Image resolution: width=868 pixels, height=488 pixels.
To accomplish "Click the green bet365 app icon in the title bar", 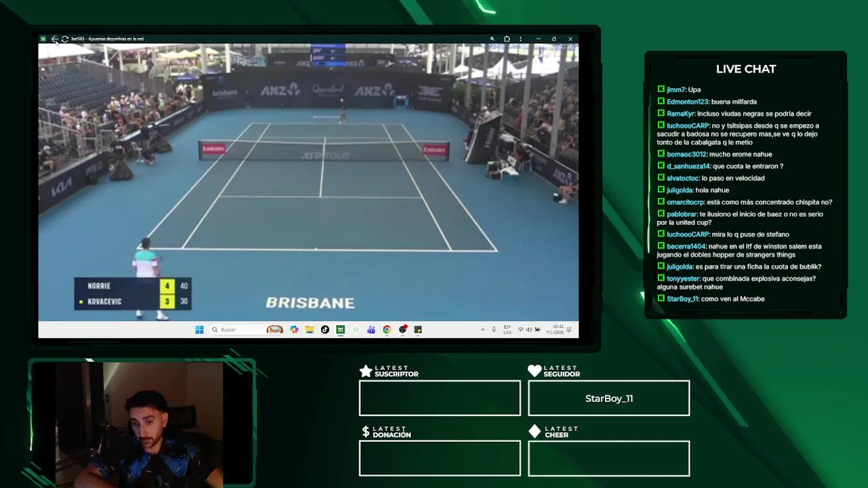I will click(x=43, y=39).
